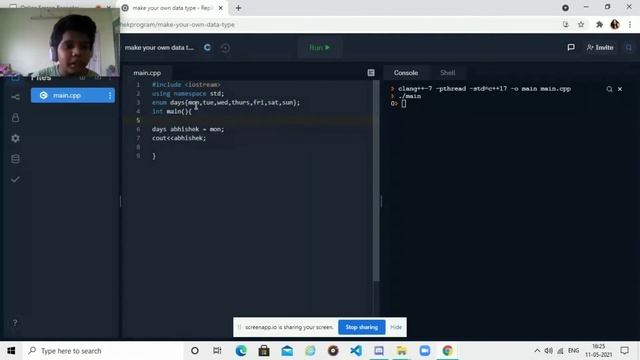
Task: Open the Database icon in the sidebar
Action: point(15,159)
